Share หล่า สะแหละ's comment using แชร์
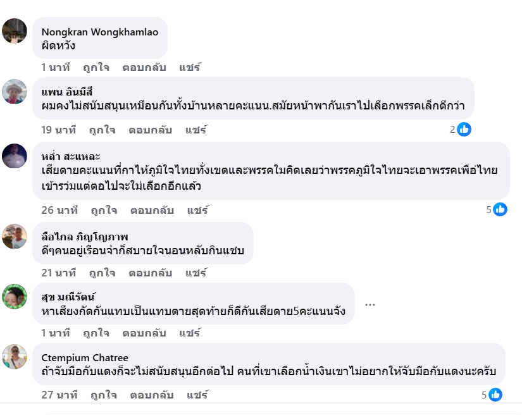This screenshot has height=420, width=522. point(197,209)
